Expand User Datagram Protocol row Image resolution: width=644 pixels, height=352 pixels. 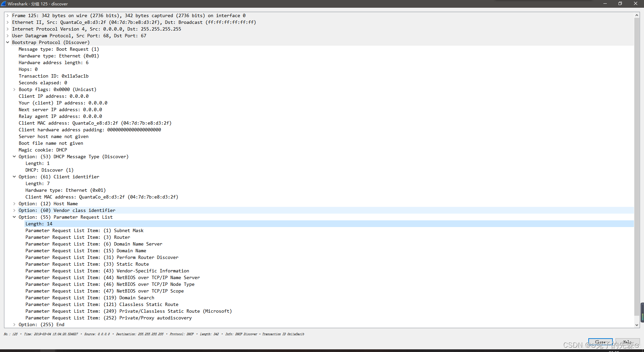pos(7,36)
